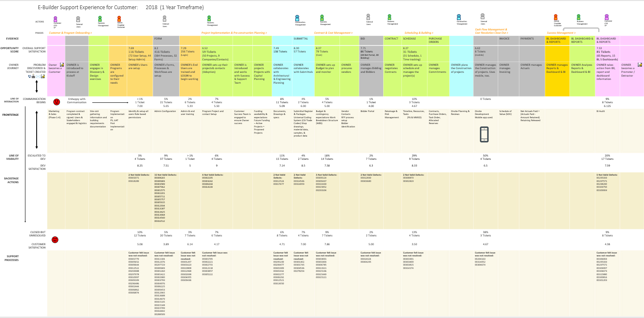Select 'Project Implementation & Pre-construction Planning >' phase label

pos(234,32)
